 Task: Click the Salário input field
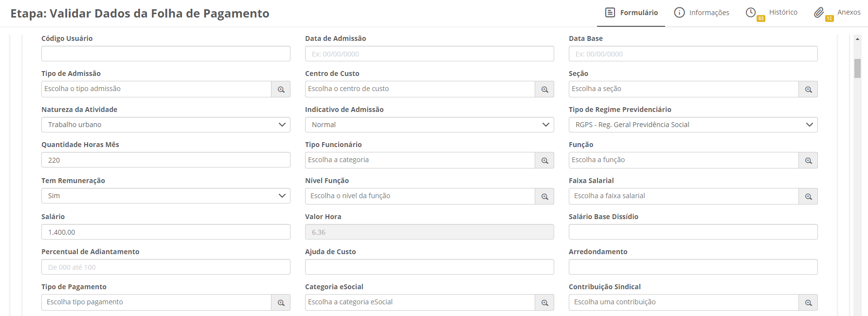coord(165,232)
